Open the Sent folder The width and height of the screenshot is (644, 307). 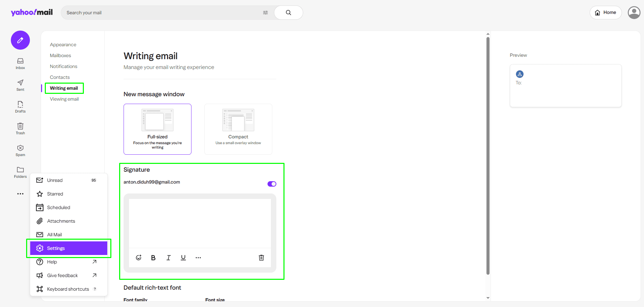coord(20,85)
